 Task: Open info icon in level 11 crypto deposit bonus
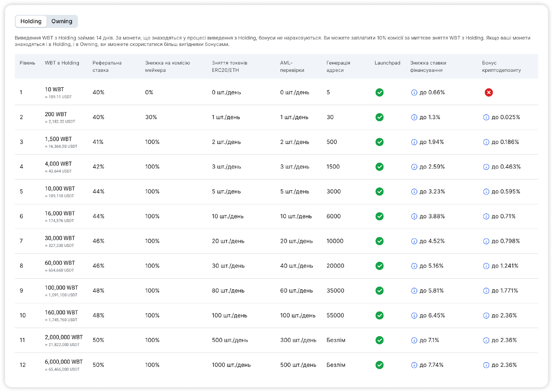click(x=486, y=340)
